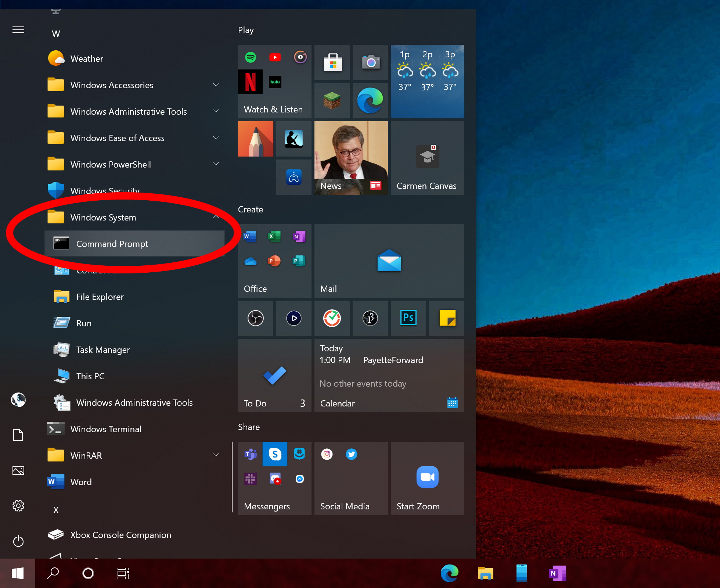Open the Microsoft Store tile
This screenshot has height=588, width=720.
point(331,62)
